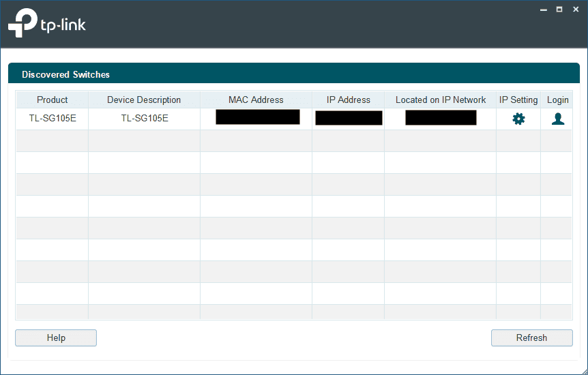588x375 pixels.
Task: Select TL-SG105E in the Product column
Action: 53,119
